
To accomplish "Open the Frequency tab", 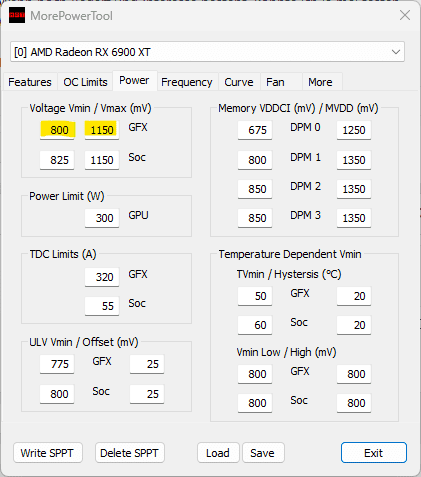I will click(187, 82).
